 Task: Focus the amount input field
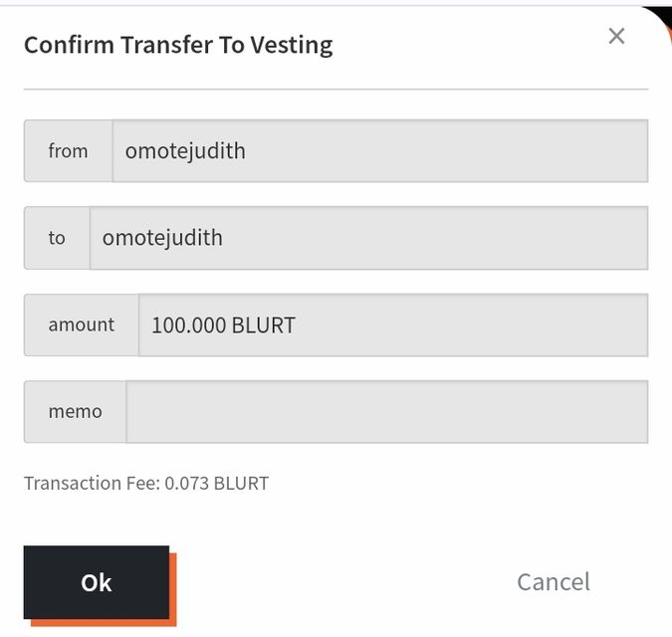click(392, 324)
